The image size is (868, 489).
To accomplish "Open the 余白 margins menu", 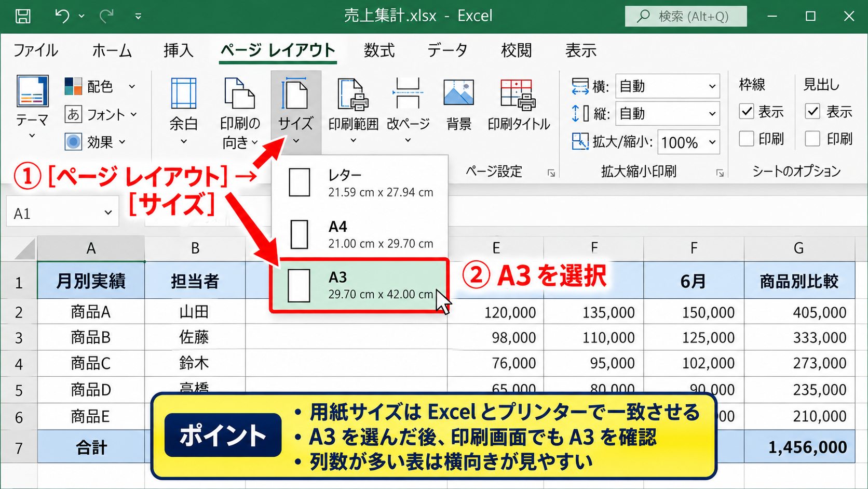I will pyautogui.click(x=184, y=111).
